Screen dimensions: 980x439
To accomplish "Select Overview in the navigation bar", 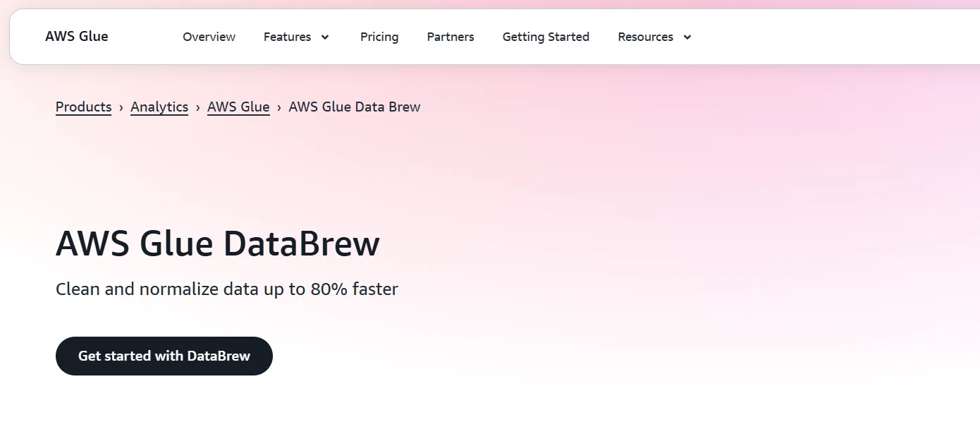I will [209, 37].
